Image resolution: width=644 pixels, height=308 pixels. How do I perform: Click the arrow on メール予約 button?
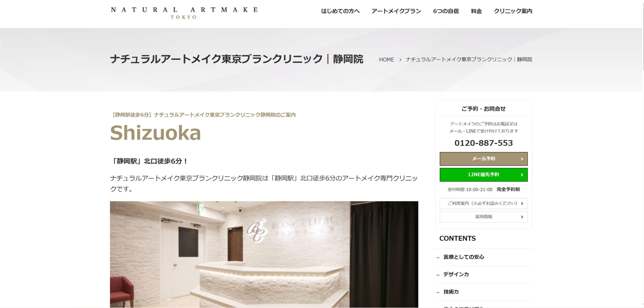point(522,159)
